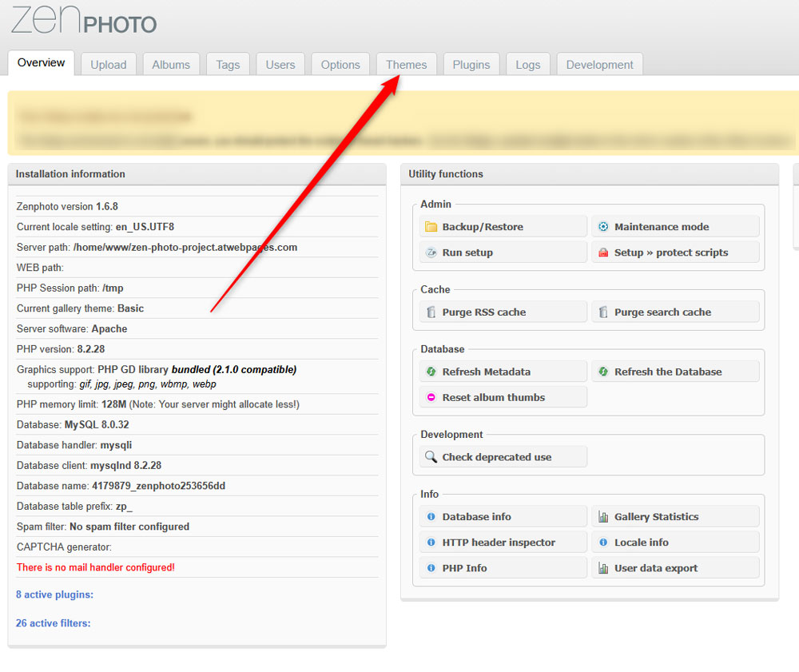Click Setup protect scripts
The width and height of the screenshot is (799, 672).
676,252
